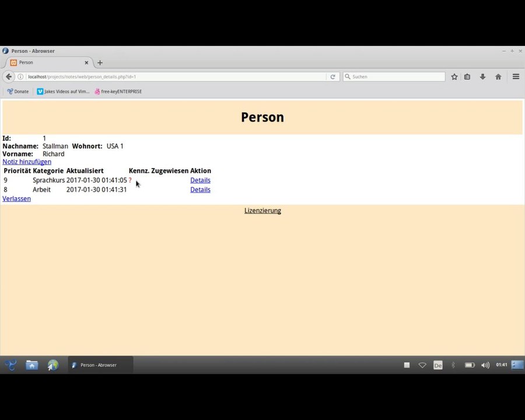Click the red question mark flag
525x420 pixels.
130,180
